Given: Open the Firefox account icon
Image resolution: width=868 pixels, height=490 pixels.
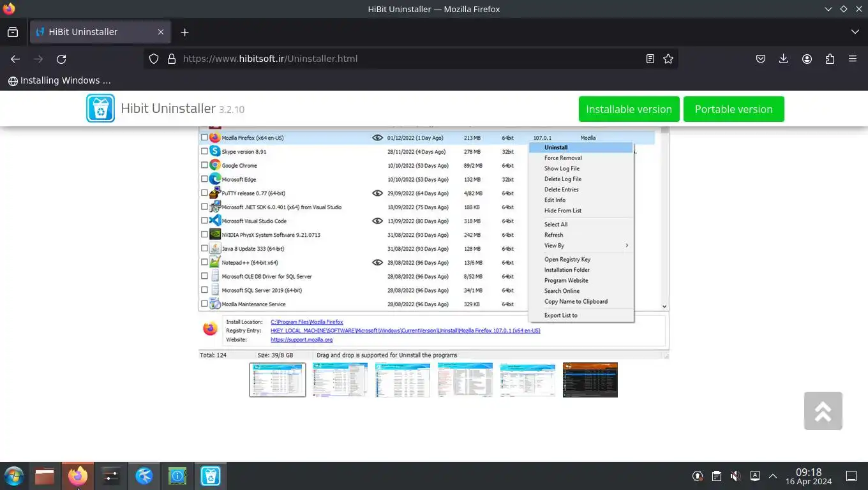Looking at the screenshot, I should tap(807, 59).
